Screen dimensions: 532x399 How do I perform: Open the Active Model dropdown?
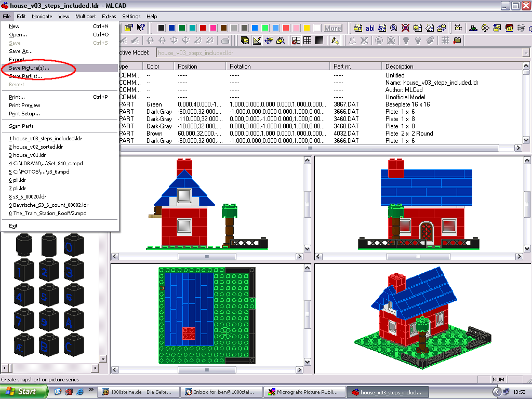526,53
